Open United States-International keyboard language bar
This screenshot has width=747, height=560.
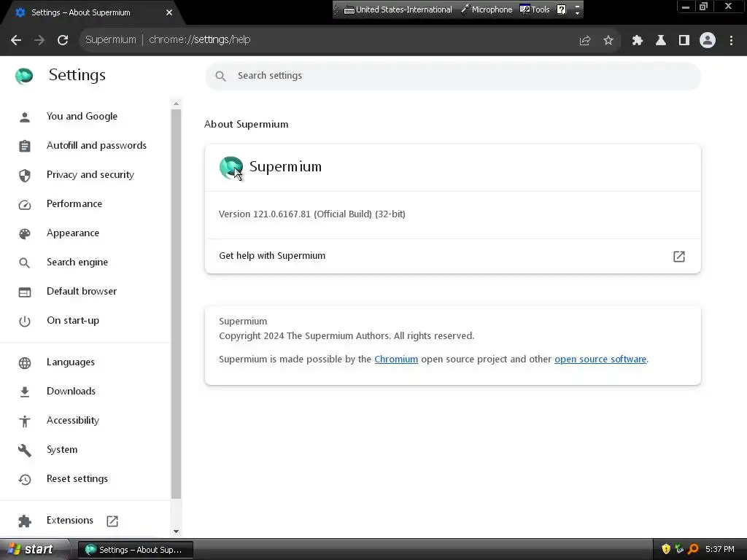pyautogui.click(x=398, y=9)
